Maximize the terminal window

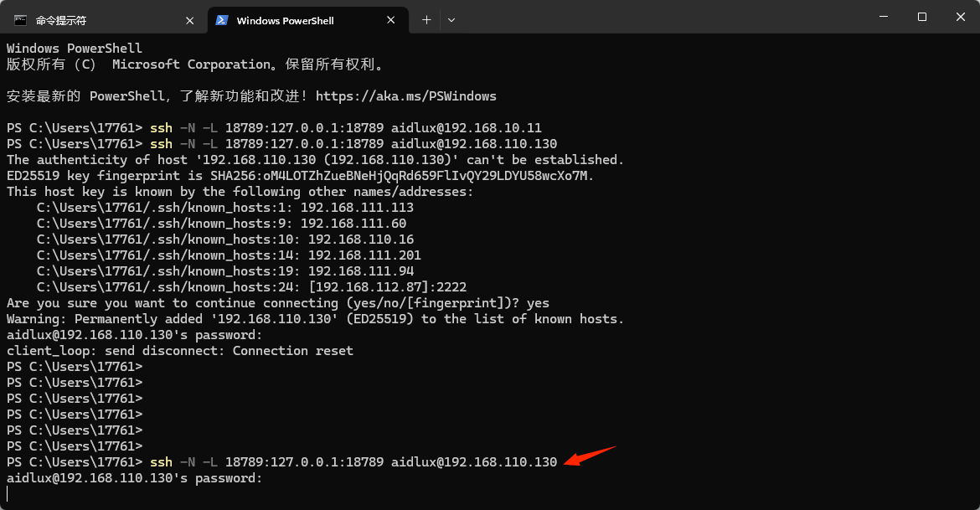coord(921,17)
